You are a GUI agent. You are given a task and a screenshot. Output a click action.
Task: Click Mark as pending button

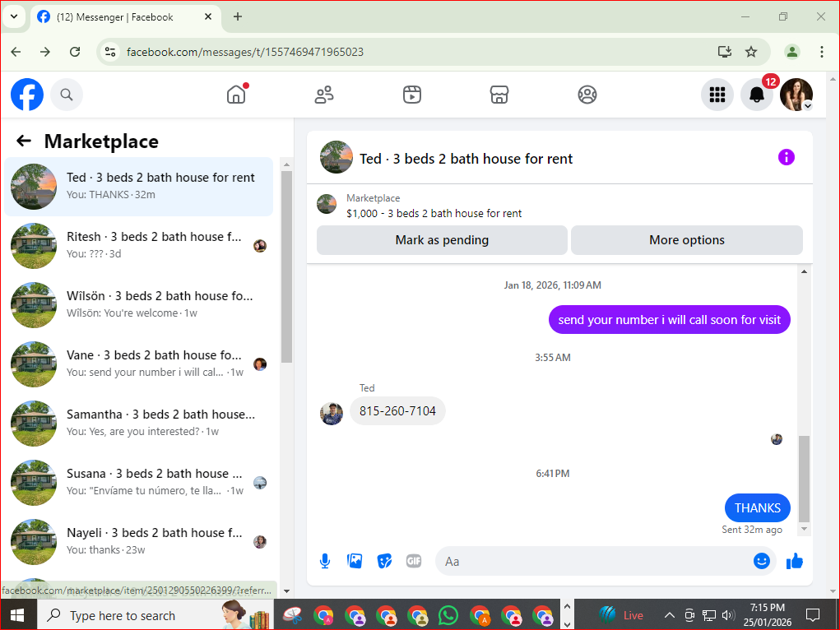[442, 240]
